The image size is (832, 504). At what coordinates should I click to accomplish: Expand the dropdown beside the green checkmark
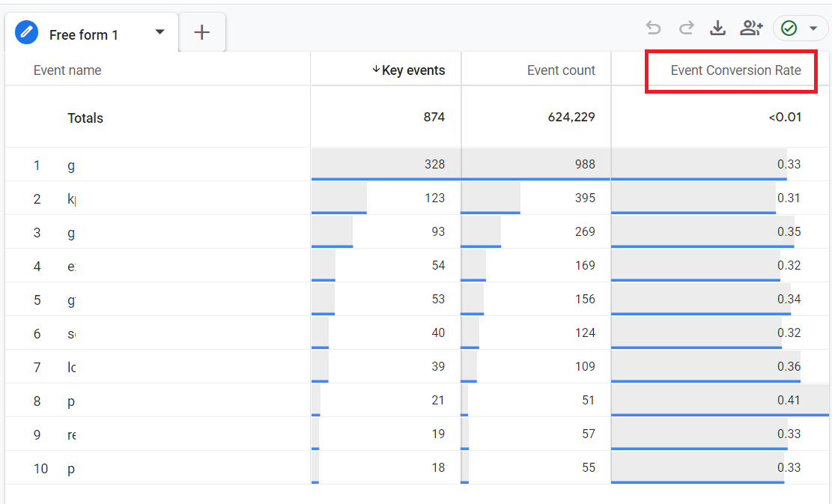pos(813,28)
